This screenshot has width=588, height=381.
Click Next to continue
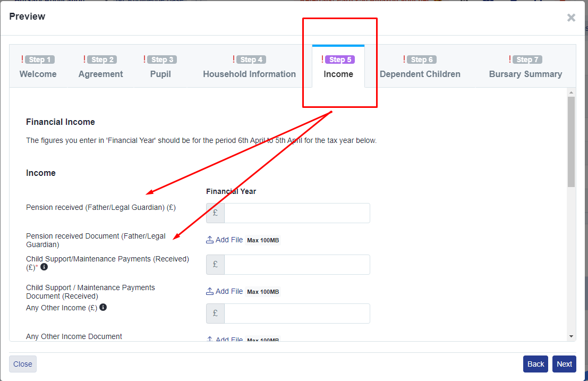[x=564, y=364]
